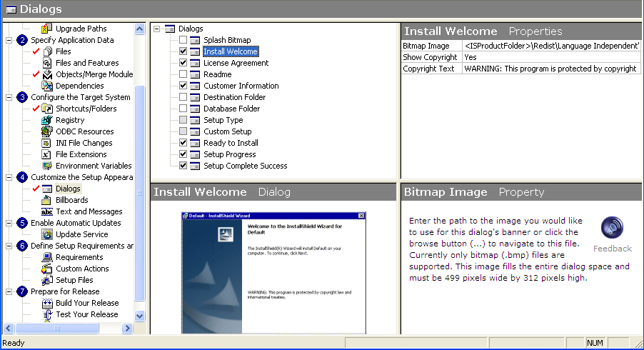Select Dialogs in the left navigation tree
The image size is (644, 350).
(x=68, y=189)
